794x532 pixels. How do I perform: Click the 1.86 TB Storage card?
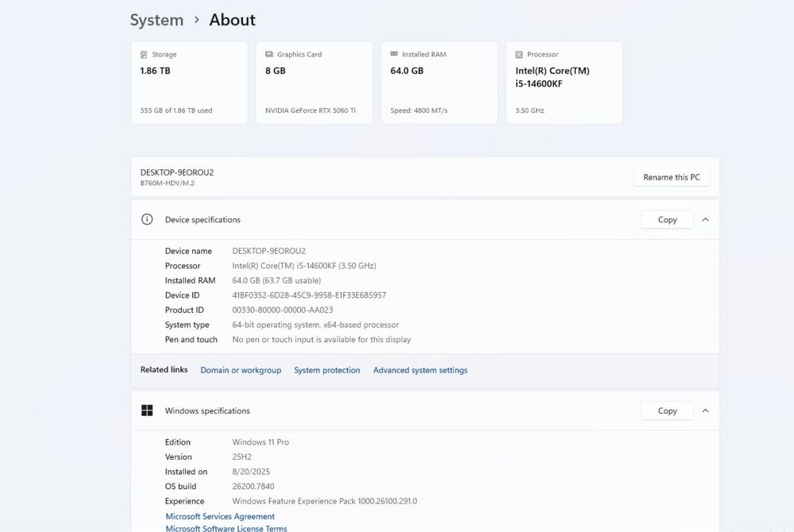tap(189, 83)
